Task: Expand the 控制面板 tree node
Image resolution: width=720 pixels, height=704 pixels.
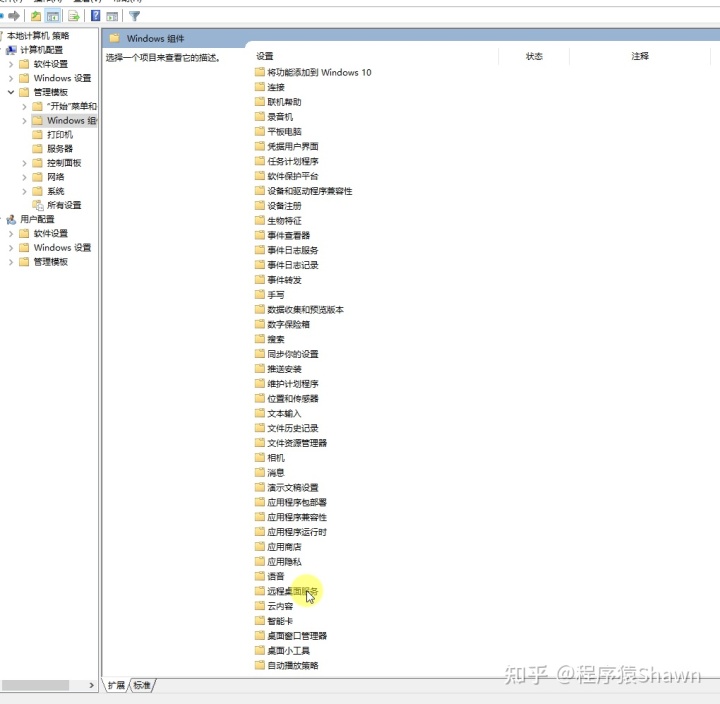Action: point(24,163)
